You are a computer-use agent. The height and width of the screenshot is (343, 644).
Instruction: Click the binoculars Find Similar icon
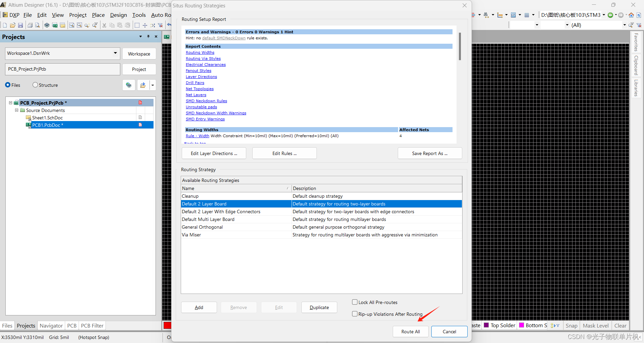(486, 15)
